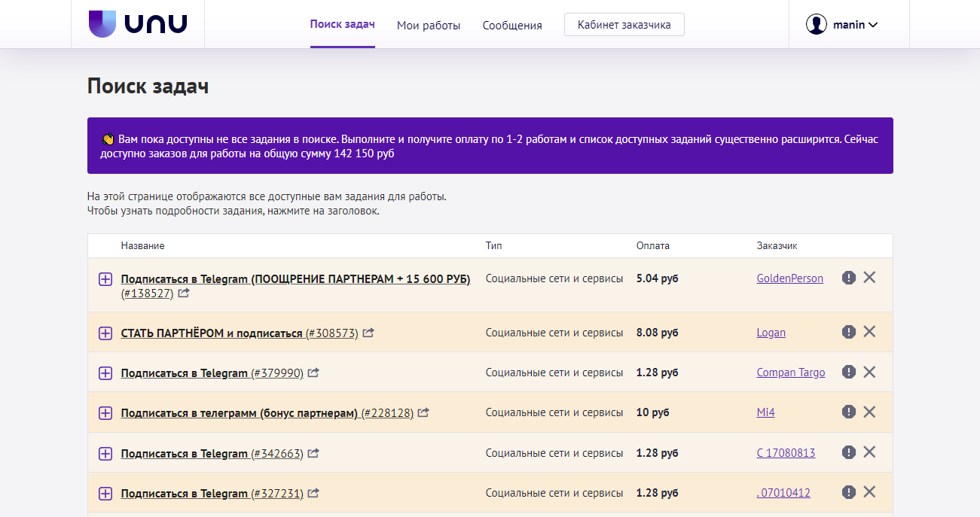This screenshot has width=980, height=517.
Task: Open task #327231 external link icon
Action: point(313,493)
